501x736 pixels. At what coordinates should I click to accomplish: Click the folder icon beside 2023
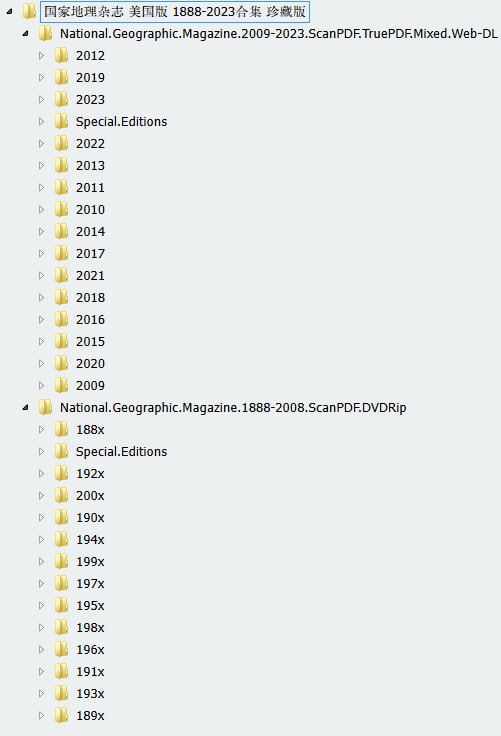(x=61, y=100)
